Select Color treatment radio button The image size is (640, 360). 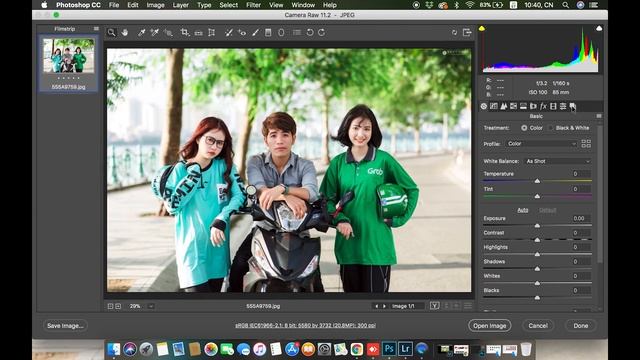[x=524, y=128]
